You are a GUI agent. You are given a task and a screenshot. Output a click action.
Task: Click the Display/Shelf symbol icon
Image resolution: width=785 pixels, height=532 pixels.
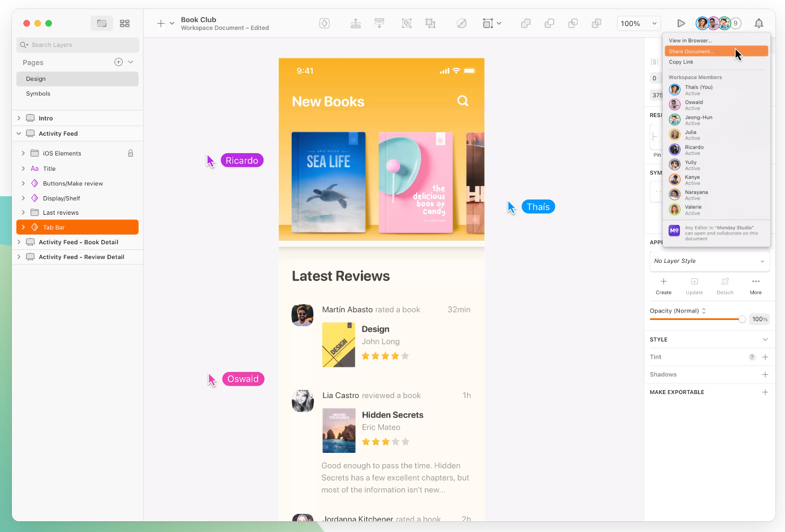(x=34, y=198)
